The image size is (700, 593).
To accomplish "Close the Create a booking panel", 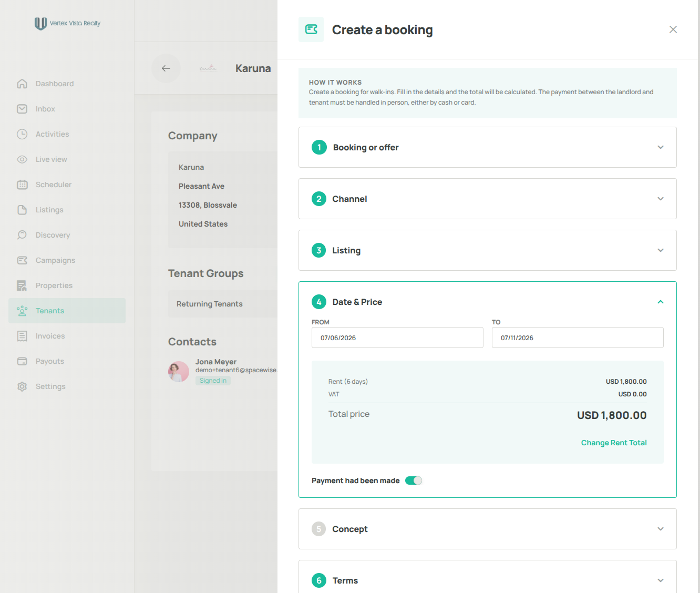I will point(673,29).
